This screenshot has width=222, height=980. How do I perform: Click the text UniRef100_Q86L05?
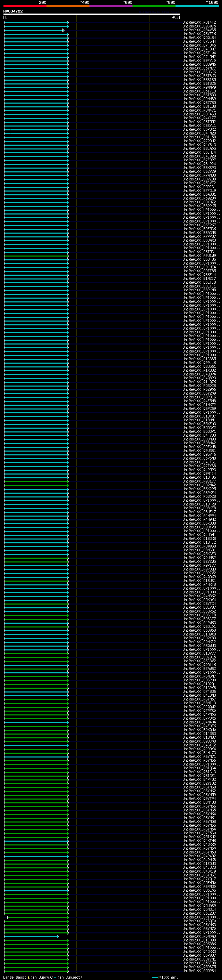click(199, 891)
